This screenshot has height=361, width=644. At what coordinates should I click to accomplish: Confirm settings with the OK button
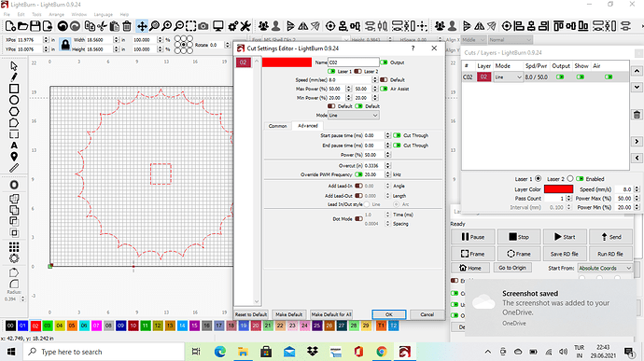click(x=388, y=314)
